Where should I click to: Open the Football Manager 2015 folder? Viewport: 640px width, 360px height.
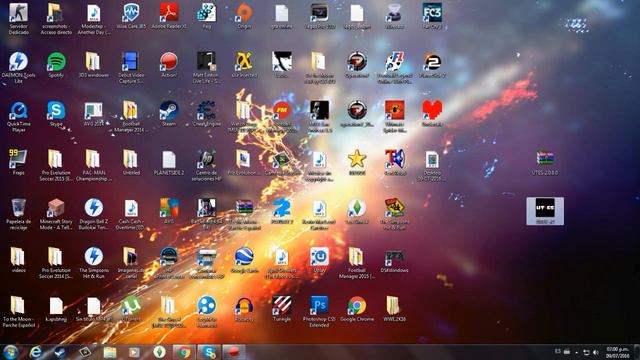(357, 263)
